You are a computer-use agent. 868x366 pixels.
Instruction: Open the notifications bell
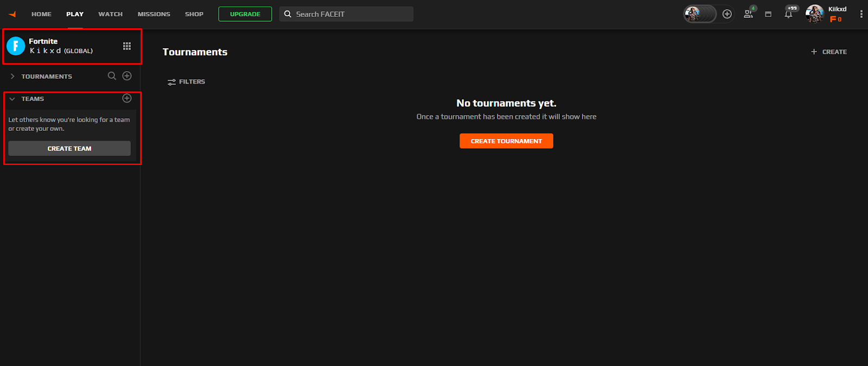click(x=788, y=14)
